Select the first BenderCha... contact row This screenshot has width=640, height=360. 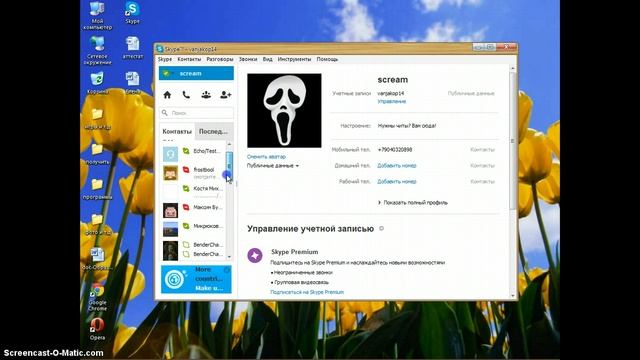[x=193, y=244]
